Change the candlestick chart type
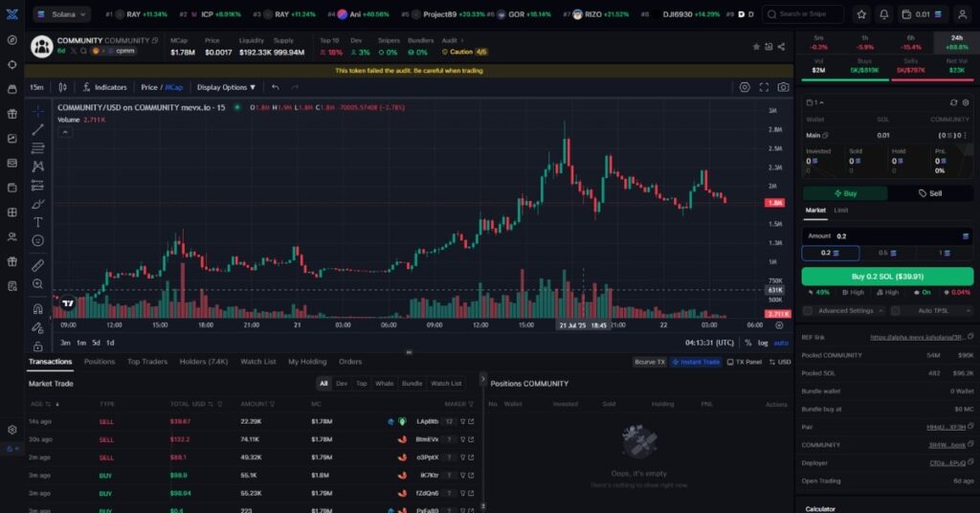980x513 pixels. pyautogui.click(x=62, y=87)
